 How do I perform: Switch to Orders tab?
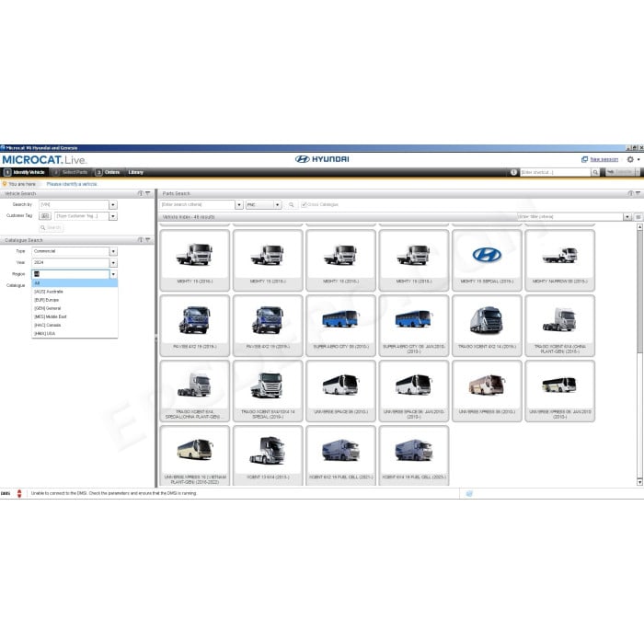[108, 173]
